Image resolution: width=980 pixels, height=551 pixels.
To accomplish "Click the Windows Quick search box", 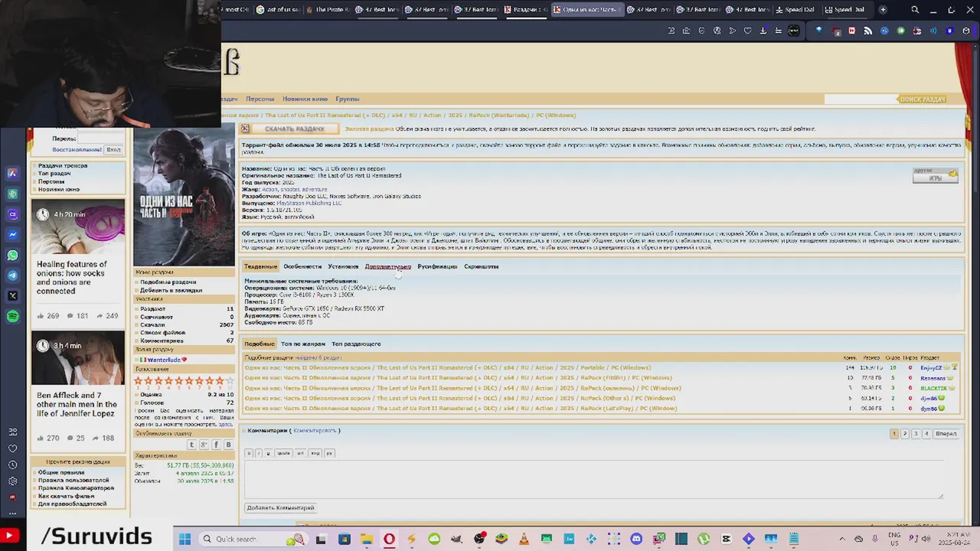I will pyautogui.click(x=253, y=539).
